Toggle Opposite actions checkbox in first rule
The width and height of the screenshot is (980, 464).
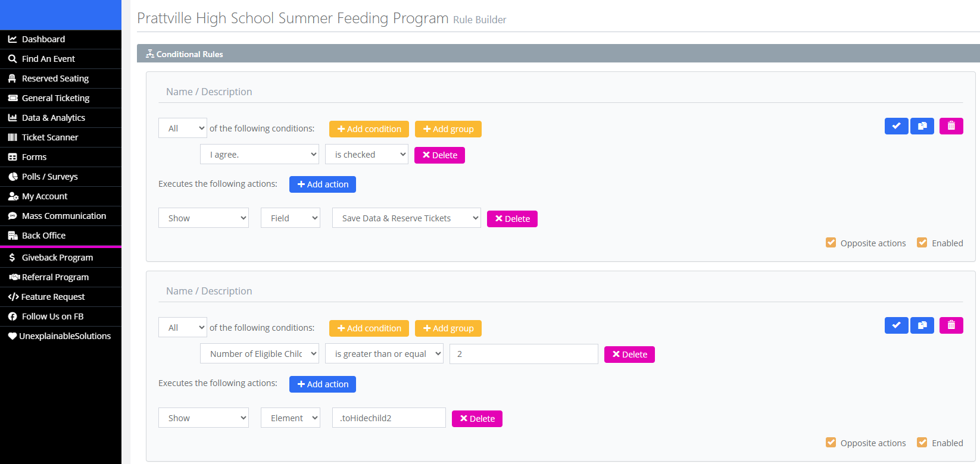point(831,243)
